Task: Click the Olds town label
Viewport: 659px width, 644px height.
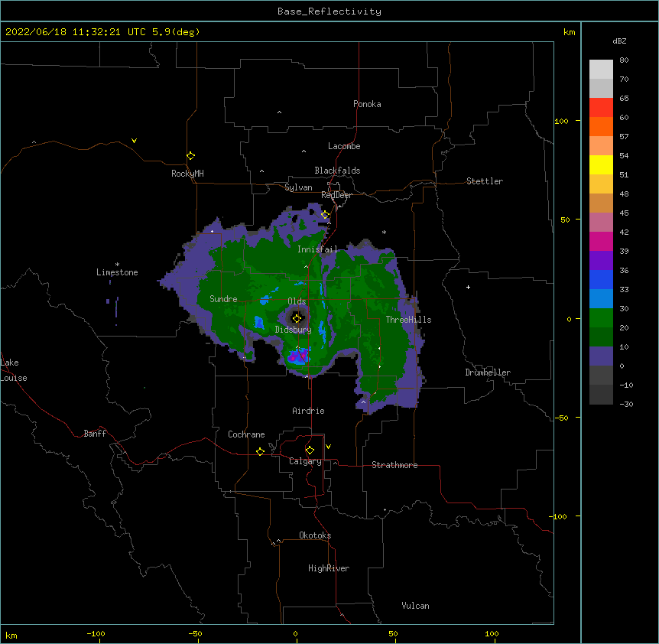Action: pos(297,301)
